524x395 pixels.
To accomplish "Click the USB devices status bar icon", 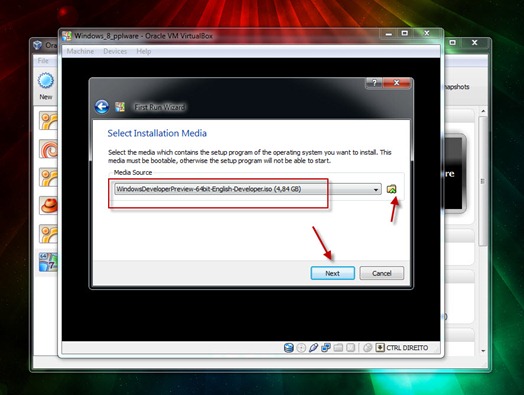I will point(313,348).
